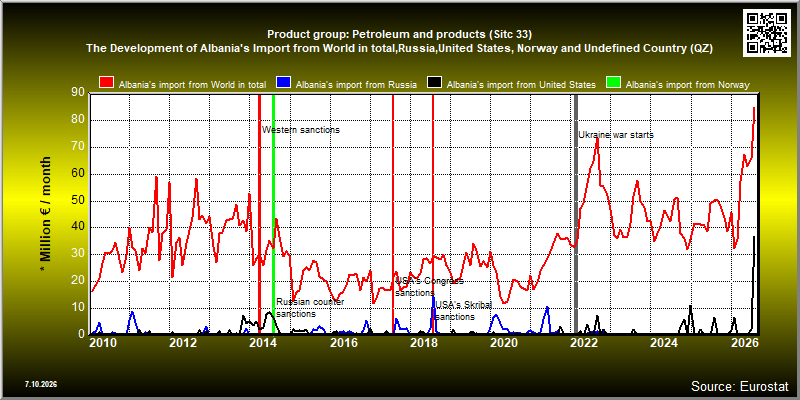800x400 pixels.
Task: Click the red World in total legend swatch
Action: pos(107,83)
